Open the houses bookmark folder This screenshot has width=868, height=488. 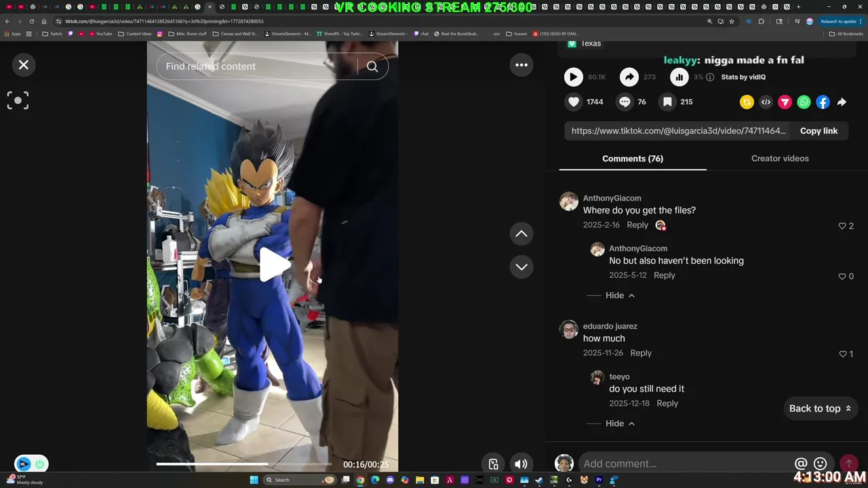click(x=517, y=34)
